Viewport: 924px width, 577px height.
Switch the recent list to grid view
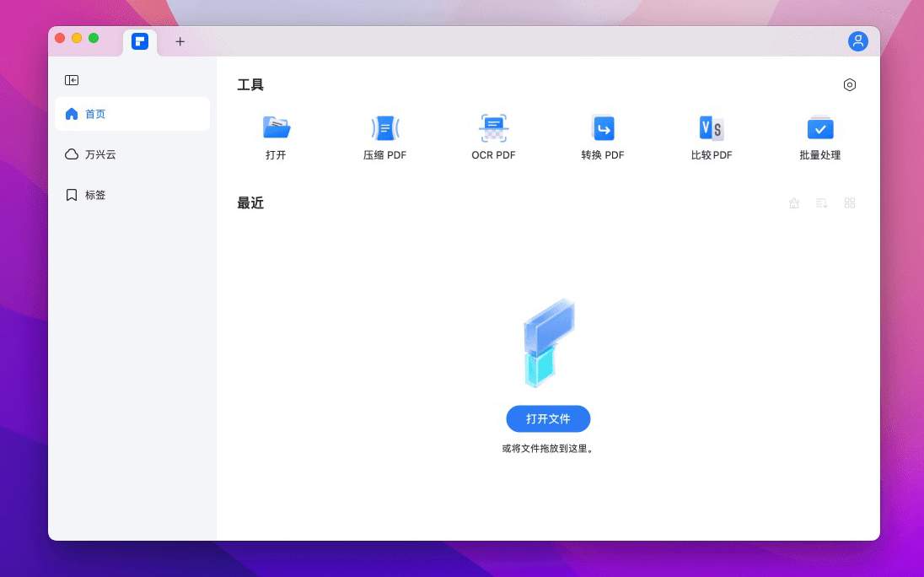pos(850,203)
